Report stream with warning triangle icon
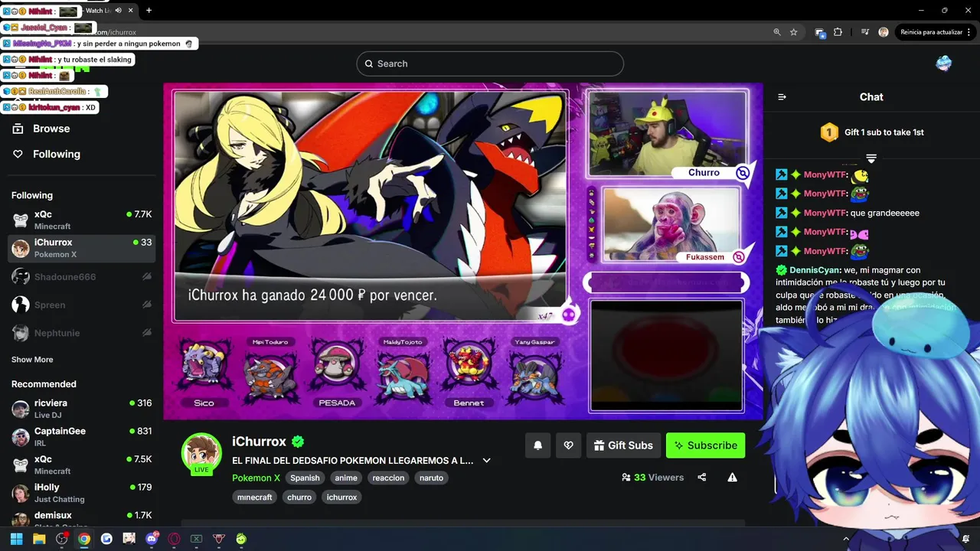Viewport: 980px width, 551px height. (x=732, y=478)
